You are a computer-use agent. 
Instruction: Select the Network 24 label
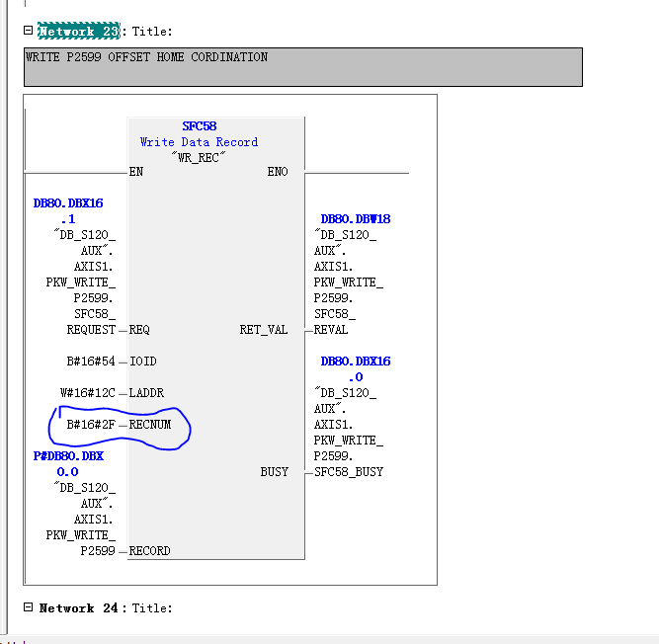tap(80, 608)
